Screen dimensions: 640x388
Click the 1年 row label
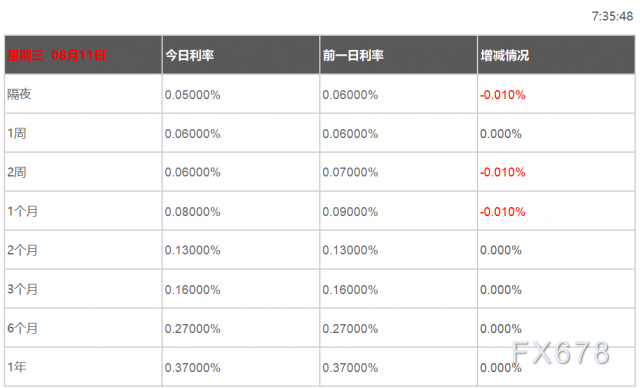point(17,367)
